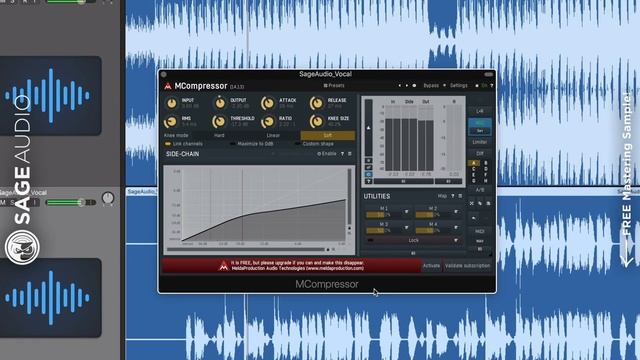The image size is (640, 360).
Task: Click the red upgrade notice banner
Action: 291,266
